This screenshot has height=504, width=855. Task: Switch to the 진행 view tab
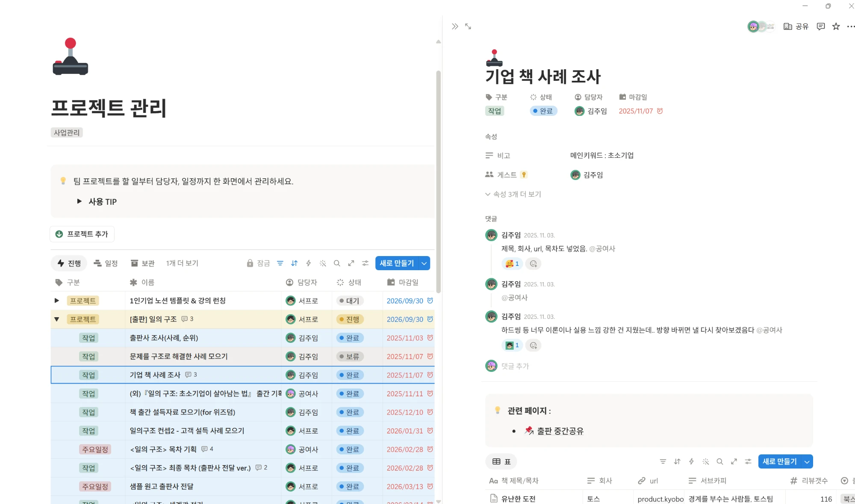[x=69, y=263]
